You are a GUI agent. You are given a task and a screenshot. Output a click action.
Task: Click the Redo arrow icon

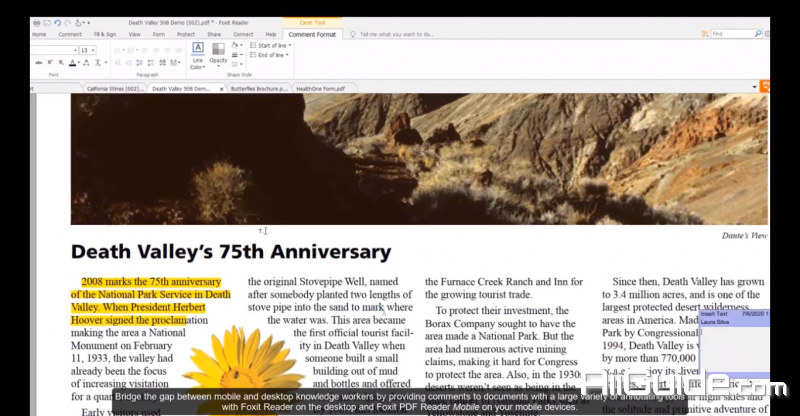(x=67, y=23)
